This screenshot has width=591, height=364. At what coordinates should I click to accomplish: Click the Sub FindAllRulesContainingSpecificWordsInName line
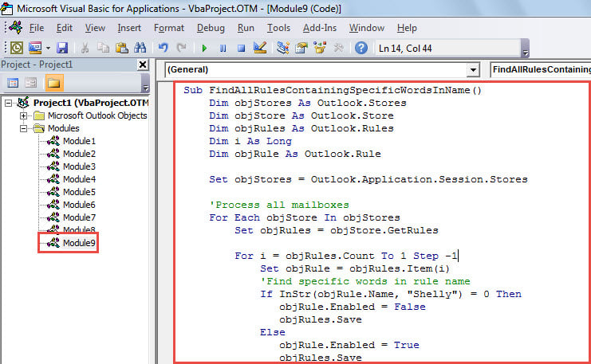click(x=333, y=90)
